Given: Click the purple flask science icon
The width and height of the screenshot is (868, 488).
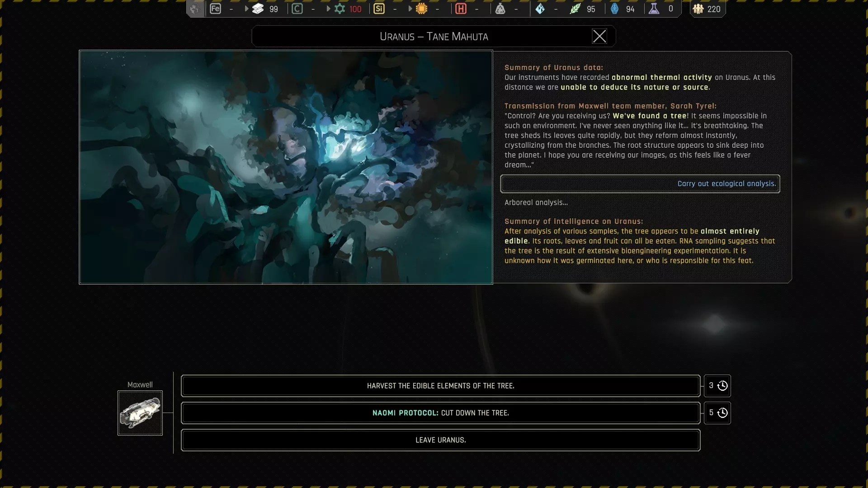Looking at the screenshot, I should coord(654,9).
